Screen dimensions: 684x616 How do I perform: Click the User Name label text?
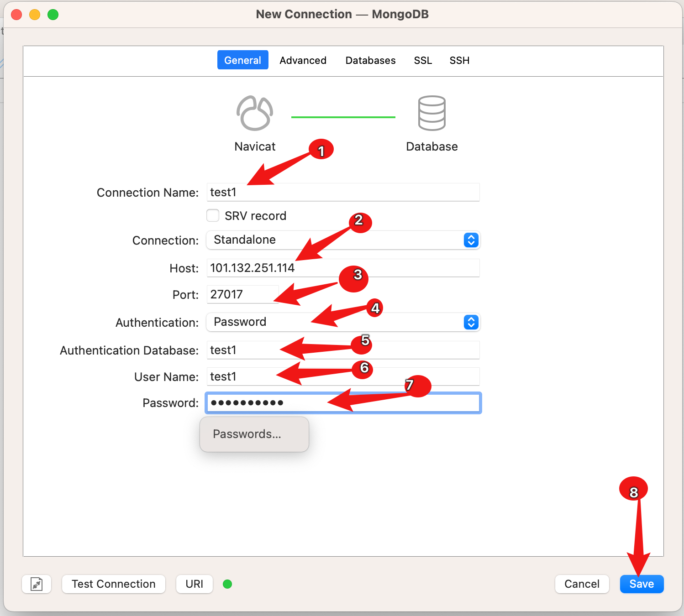point(166,377)
